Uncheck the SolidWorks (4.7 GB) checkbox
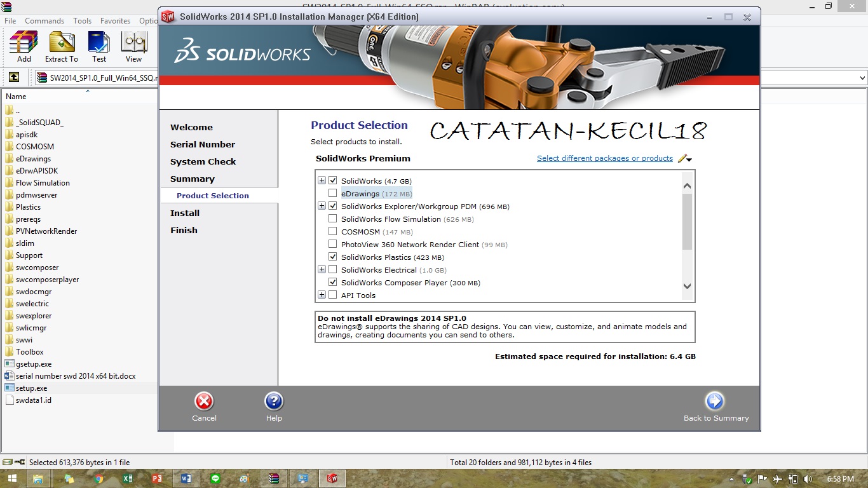The width and height of the screenshot is (868, 488). click(x=332, y=180)
